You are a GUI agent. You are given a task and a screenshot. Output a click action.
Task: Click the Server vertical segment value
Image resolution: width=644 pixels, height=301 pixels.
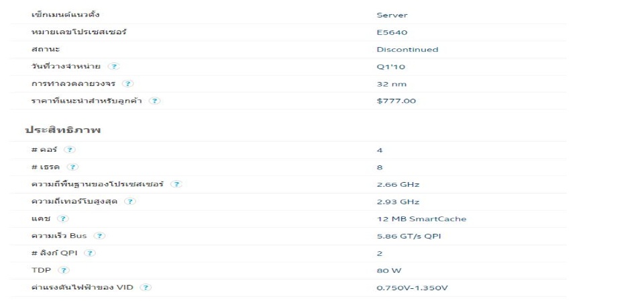pyautogui.click(x=392, y=15)
